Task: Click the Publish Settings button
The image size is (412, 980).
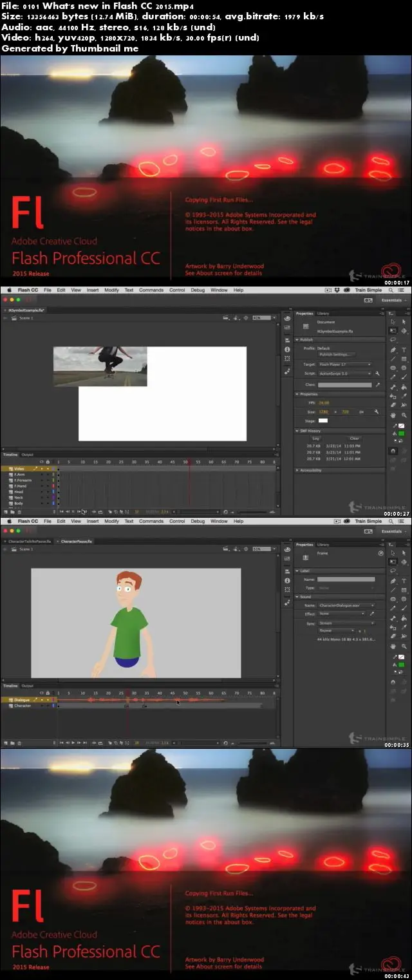Action: (335, 354)
